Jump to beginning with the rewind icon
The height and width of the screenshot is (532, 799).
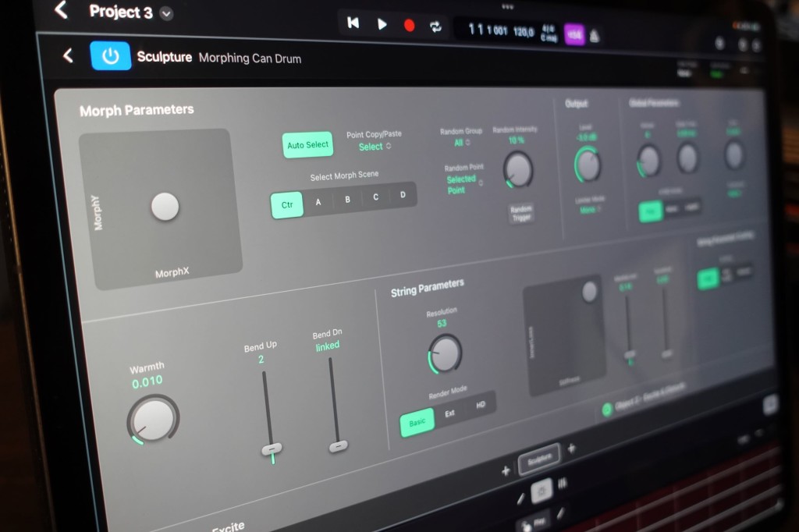tap(353, 23)
